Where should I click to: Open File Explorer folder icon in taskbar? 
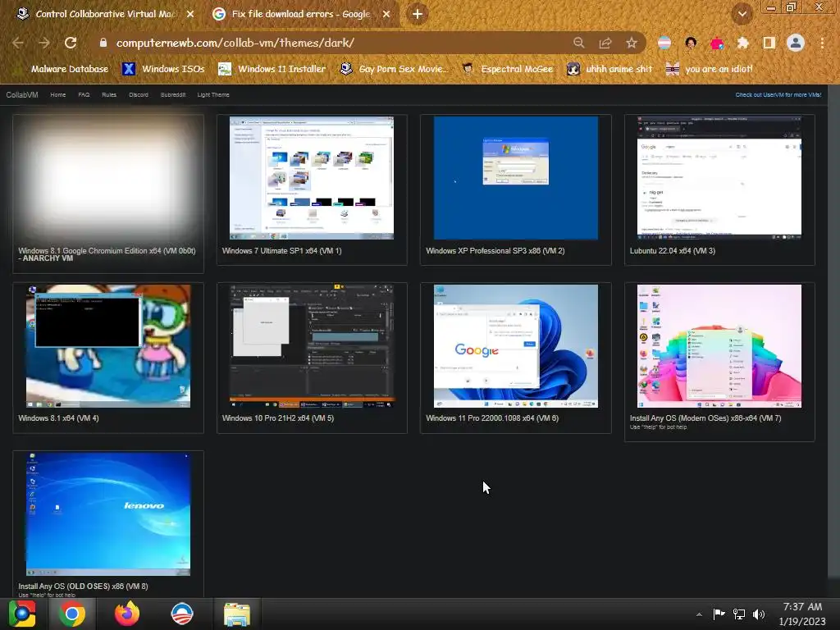click(237, 614)
